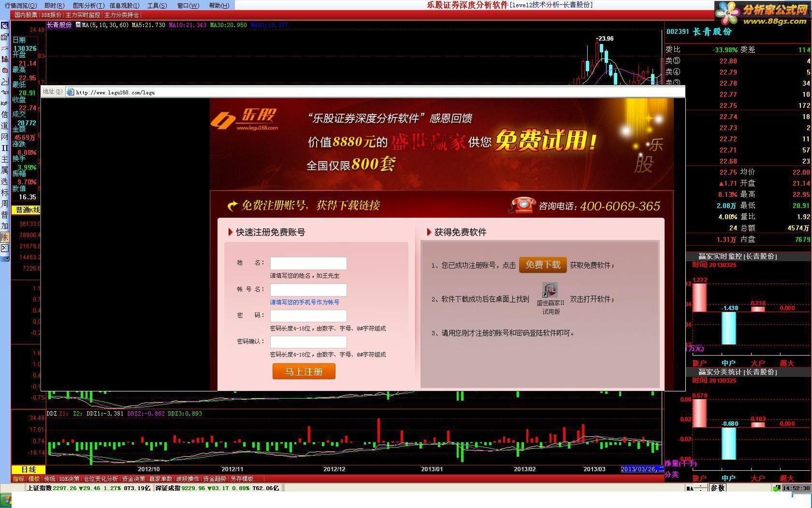Click the '信' button in the left sidebar
This screenshot has height=508, width=812.
pyautogui.click(x=4, y=115)
